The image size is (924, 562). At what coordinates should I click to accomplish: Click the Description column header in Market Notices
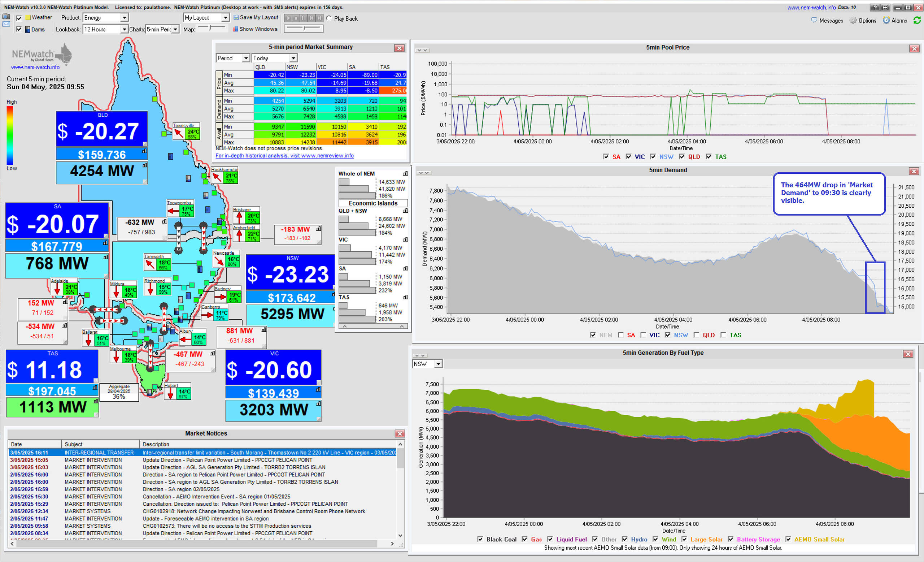click(268, 444)
